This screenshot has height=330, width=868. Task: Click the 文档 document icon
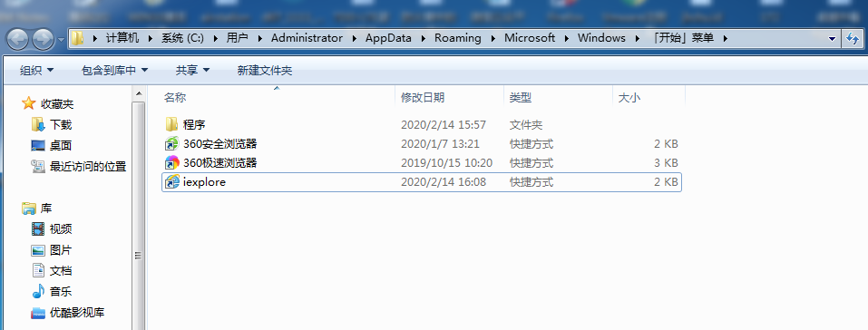(38, 270)
